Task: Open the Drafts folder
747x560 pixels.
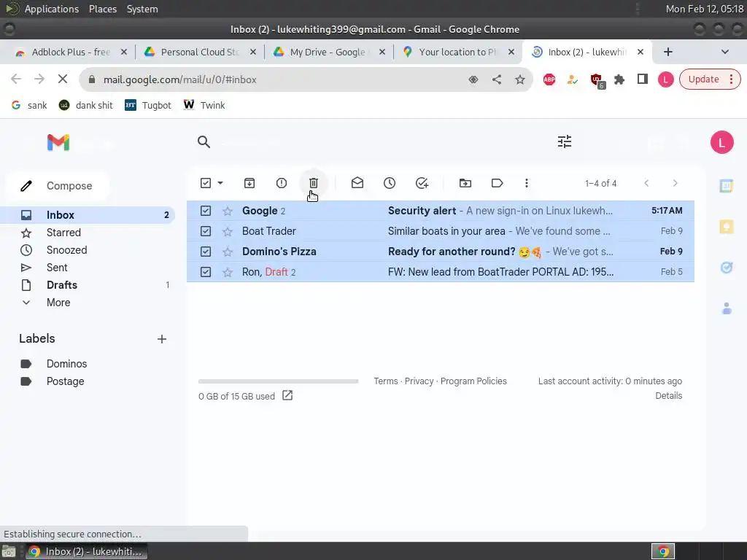Action: pyautogui.click(x=62, y=285)
